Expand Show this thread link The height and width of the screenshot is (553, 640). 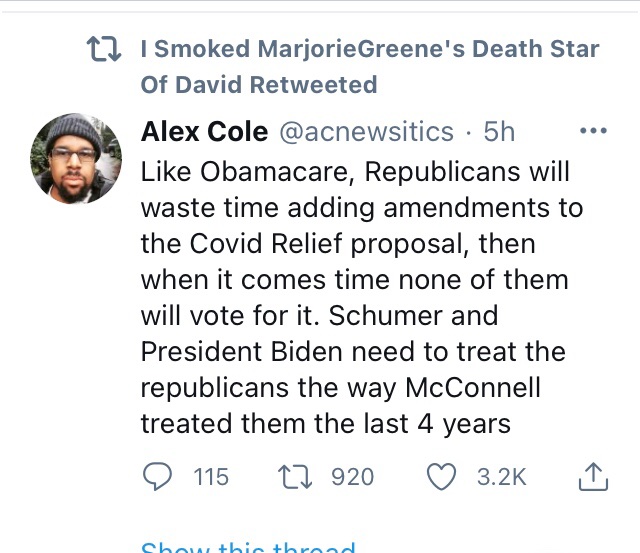pos(248,548)
